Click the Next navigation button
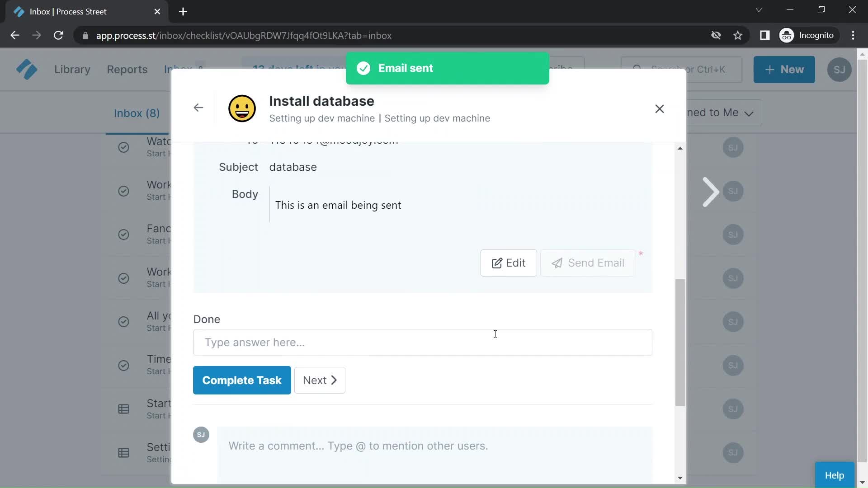868x488 pixels. pos(320,380)
